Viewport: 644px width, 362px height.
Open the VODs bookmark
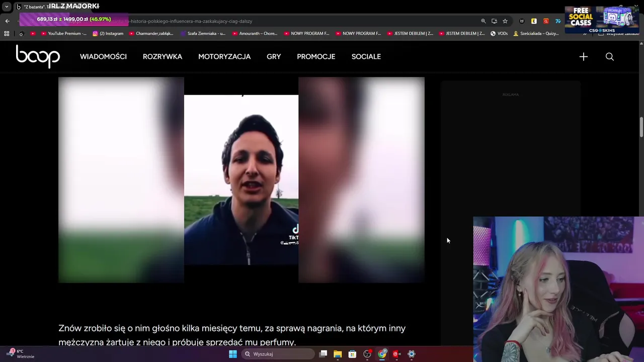[x=499, y=34]
